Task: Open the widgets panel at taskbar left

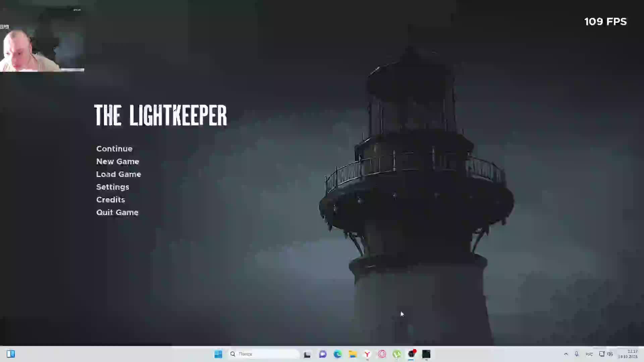Action: pyautogui.click(x=11, y=354)
